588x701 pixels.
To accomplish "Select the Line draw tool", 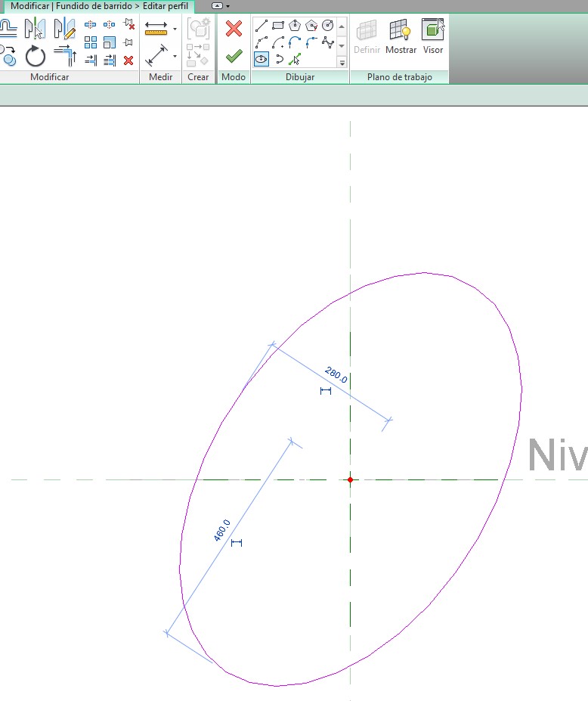I will (x=262, y=25).
